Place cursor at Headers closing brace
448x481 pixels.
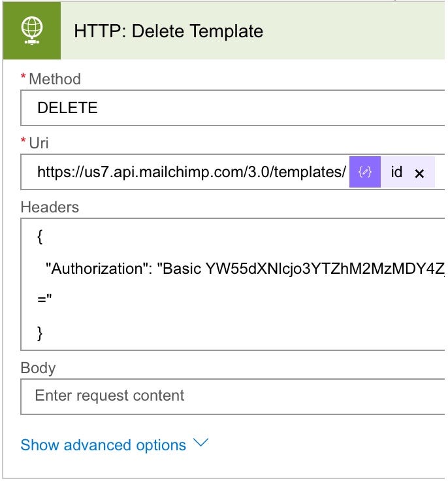[x=40, y=333]
